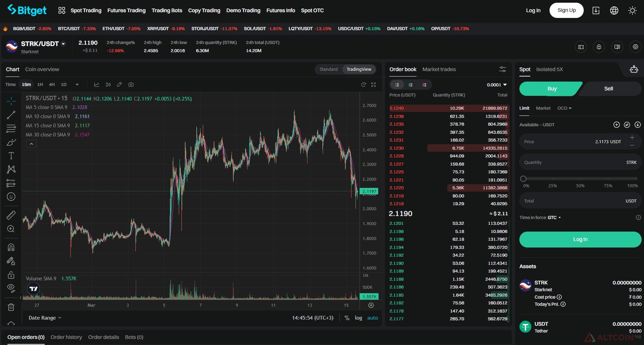Open chart indicators from toolbar
This screenshot has width=644, height=345.
(x=96, y=85)
